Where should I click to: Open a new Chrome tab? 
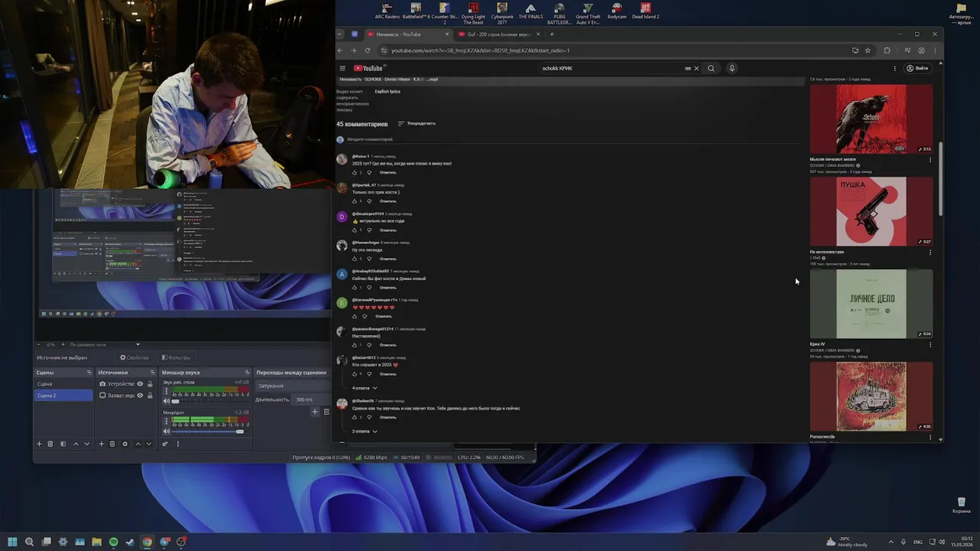pos(551,34)
